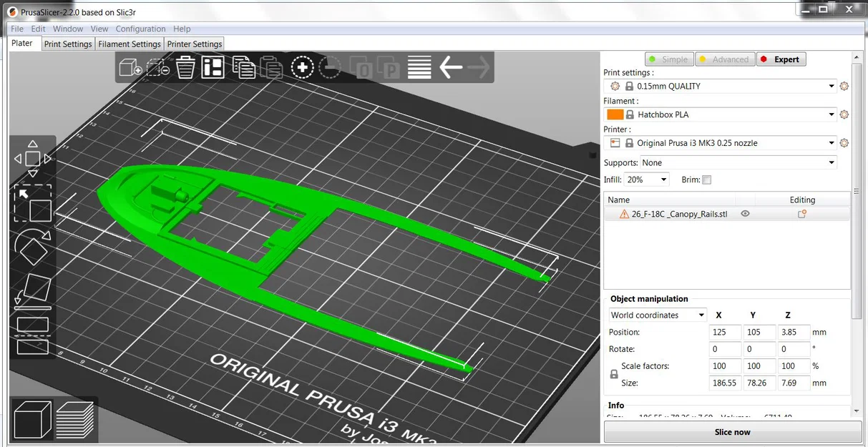Click the Position Z field 3.85
The height and width of the screenshot is (447, 868).
tap(794, 333)
